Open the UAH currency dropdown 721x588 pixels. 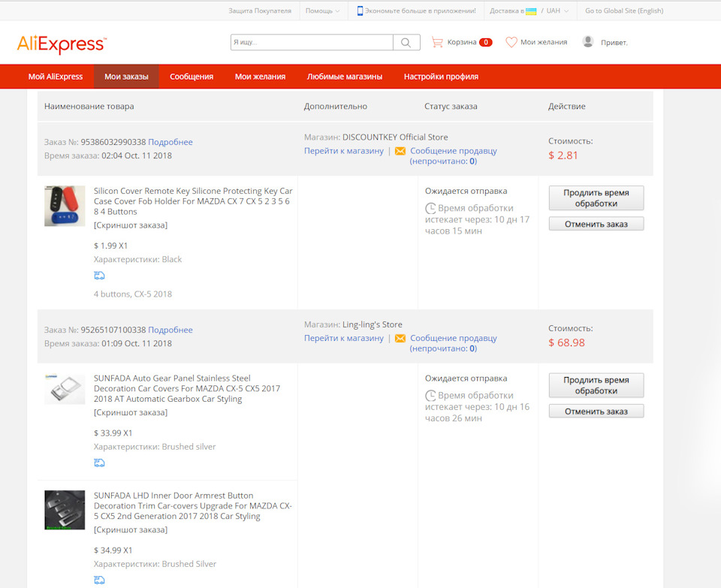click(557, 11)
